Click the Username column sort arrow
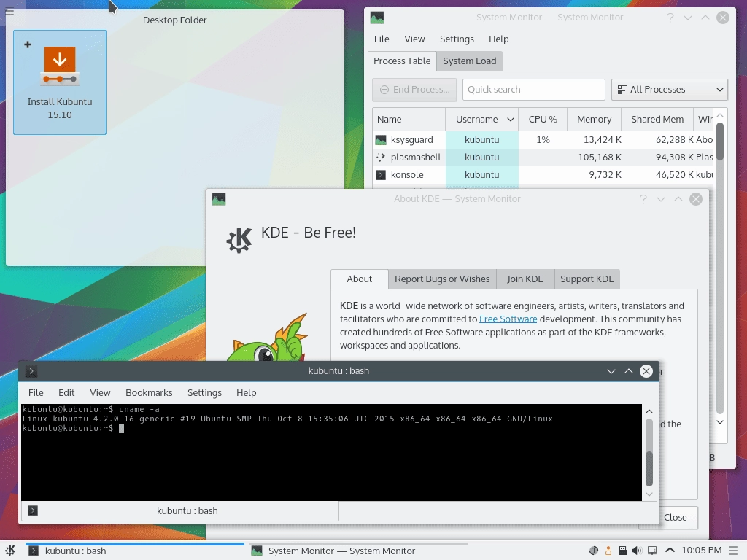 point(510,120)
